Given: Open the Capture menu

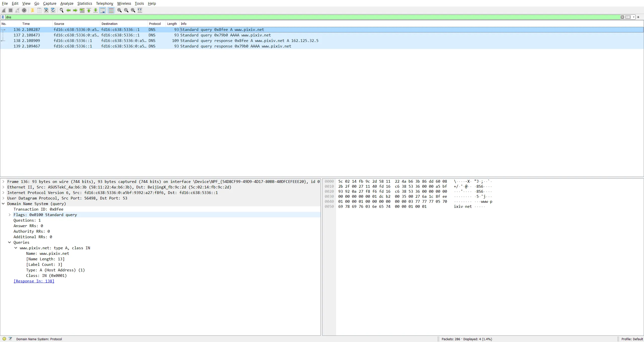Looking at the screenshot, I should tap(50, 4).
